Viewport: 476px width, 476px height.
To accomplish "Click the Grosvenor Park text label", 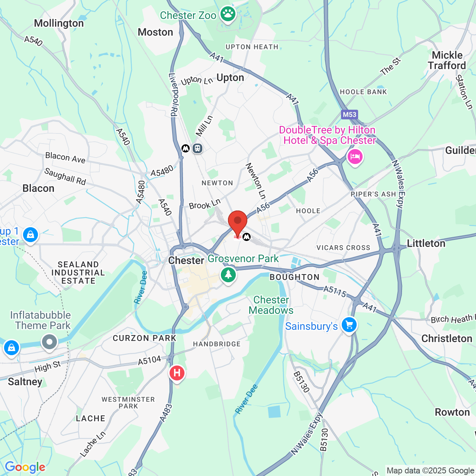I will coord(243,258).
